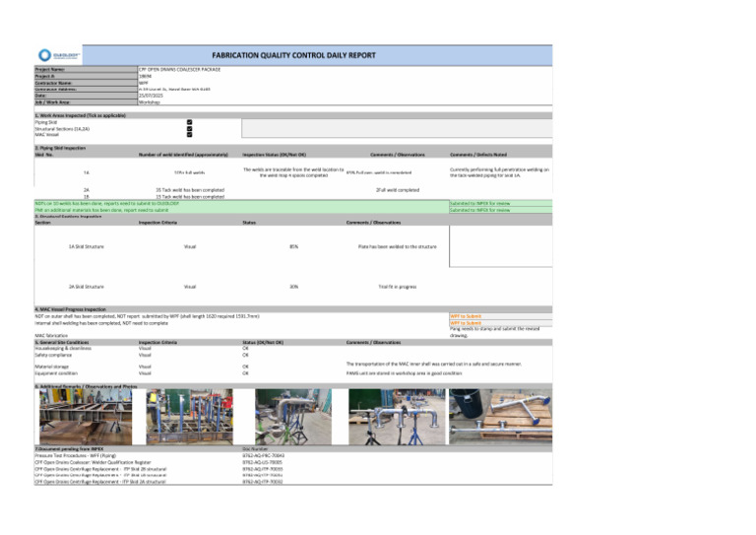
Task: Select the 'Equipment condition' row label
Action: click(x=56, y=373)
